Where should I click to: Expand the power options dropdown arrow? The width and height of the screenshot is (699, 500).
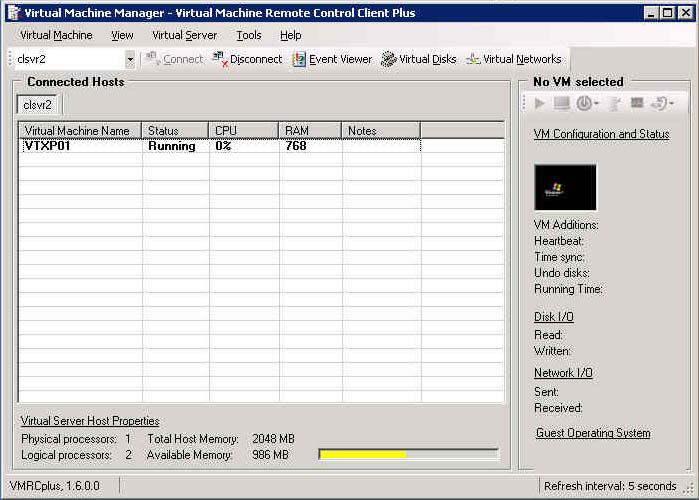[596, 104]
